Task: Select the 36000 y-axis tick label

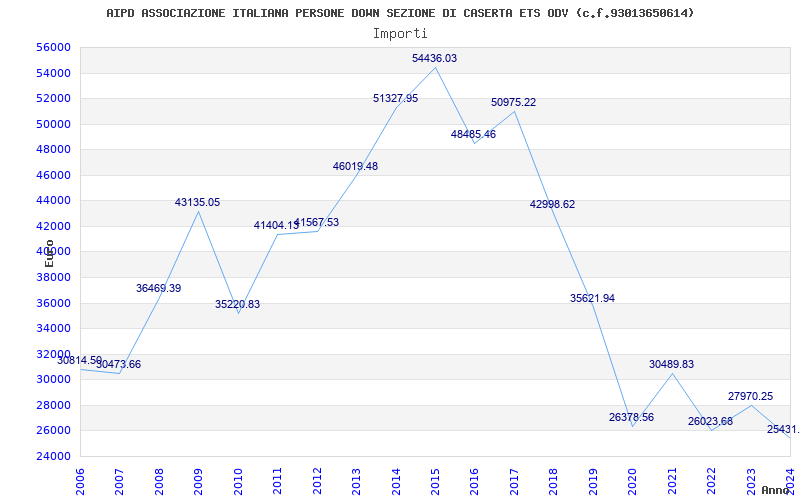Action: coord(53,303)
